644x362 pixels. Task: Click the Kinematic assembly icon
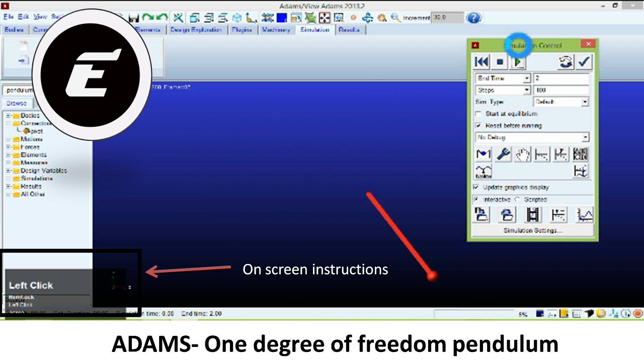(483, 171)
